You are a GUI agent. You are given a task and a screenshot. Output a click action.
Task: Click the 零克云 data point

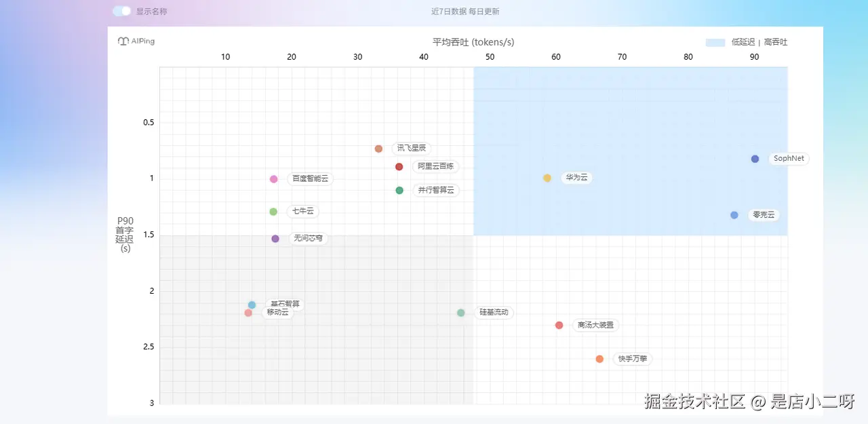(734, 215)
